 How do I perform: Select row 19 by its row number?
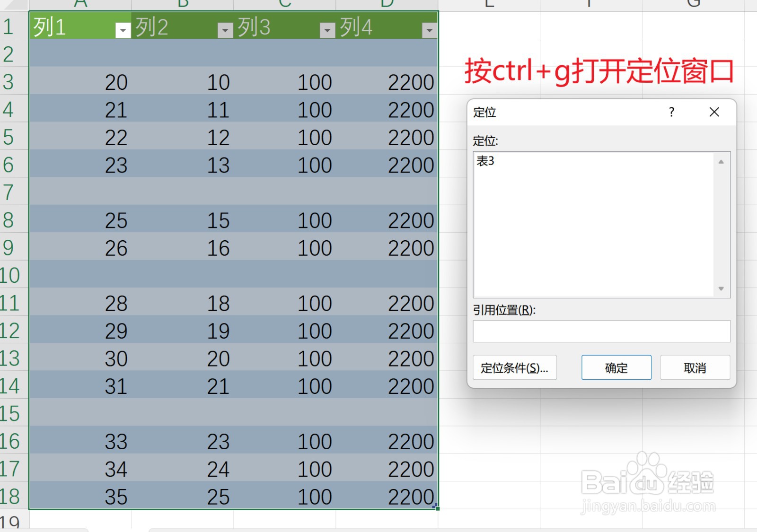pyautogui.click(x=10, y=523)
